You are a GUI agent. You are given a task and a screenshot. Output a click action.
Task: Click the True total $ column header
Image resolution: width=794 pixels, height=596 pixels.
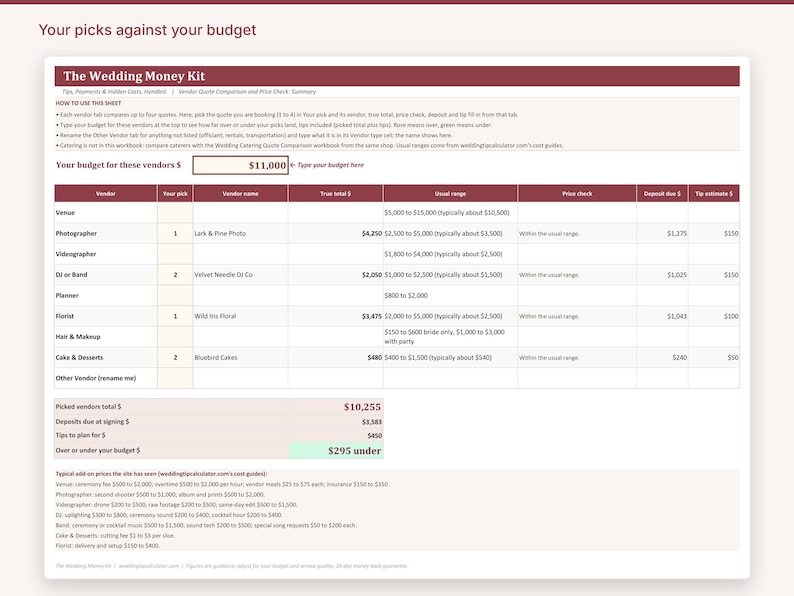point(335,193)
